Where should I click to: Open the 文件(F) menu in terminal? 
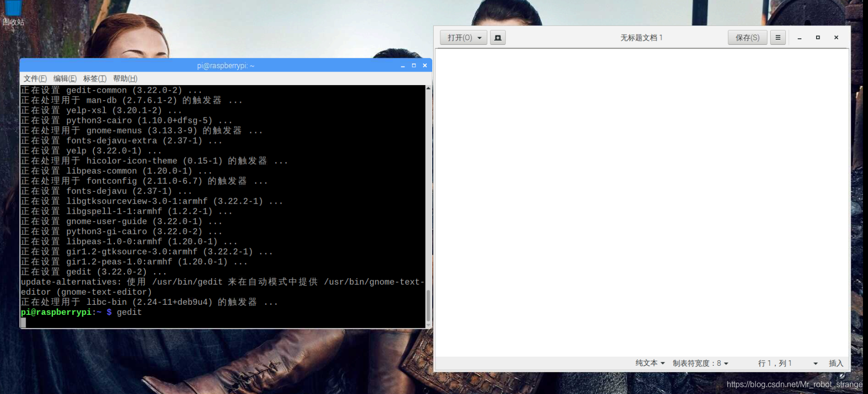pos(35,79)
